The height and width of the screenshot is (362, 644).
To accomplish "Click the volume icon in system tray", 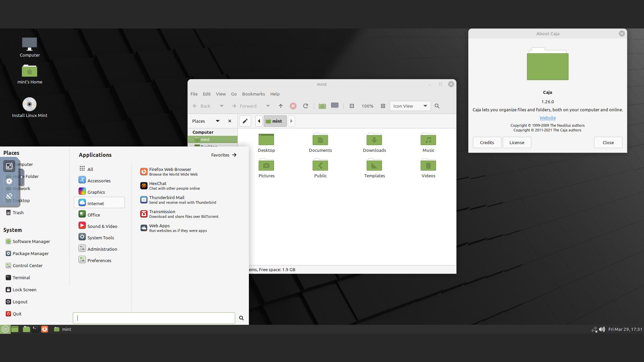I will (602, 329).
